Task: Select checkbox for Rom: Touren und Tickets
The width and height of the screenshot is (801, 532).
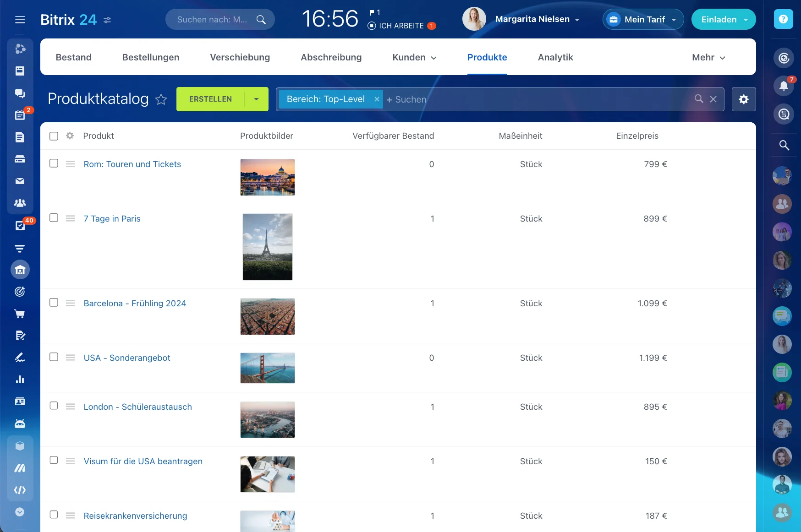Action: pos(54,163)
